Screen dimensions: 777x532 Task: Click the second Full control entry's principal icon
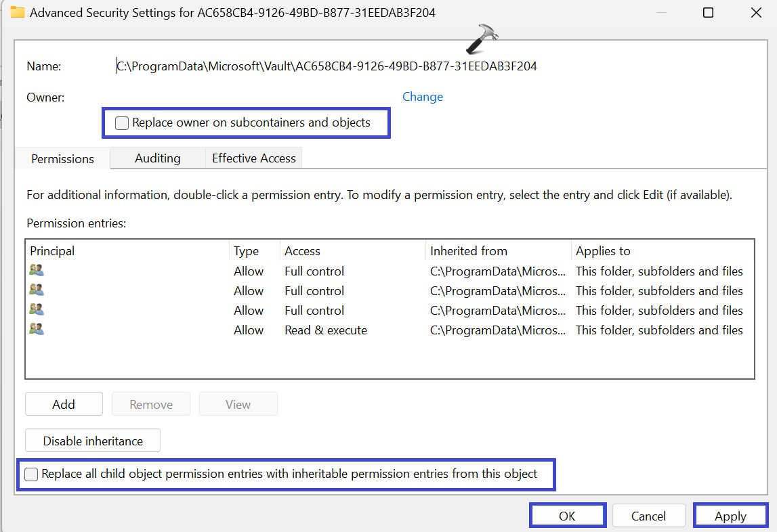pos(37,290)
